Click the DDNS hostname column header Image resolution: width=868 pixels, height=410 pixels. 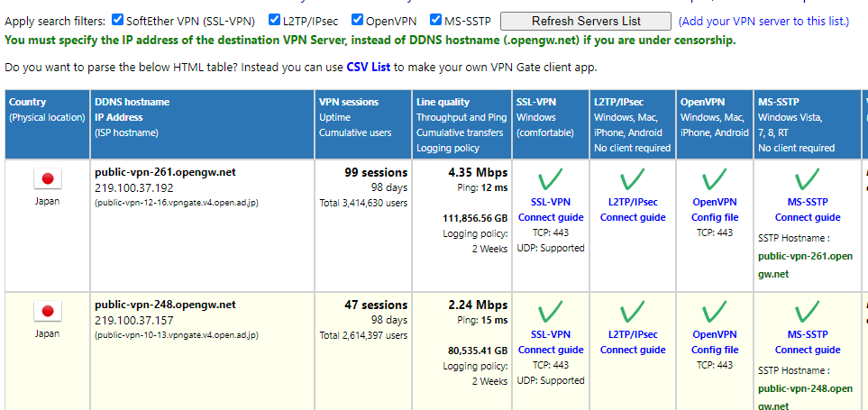point(202,124)
